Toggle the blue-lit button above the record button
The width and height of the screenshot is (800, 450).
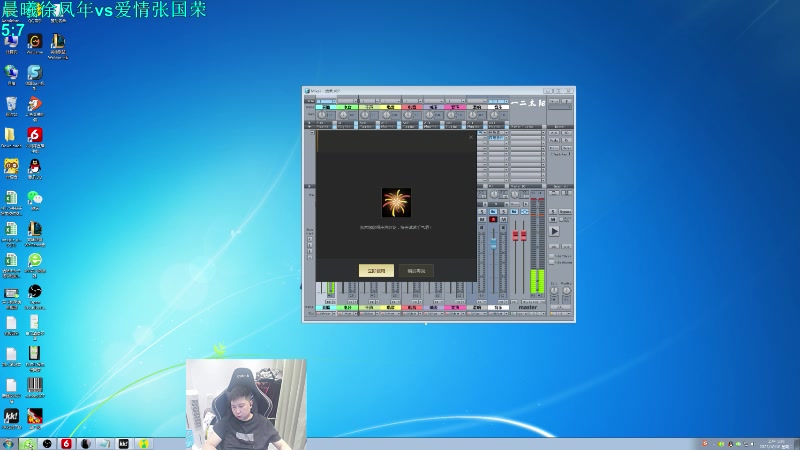point(493,211)
